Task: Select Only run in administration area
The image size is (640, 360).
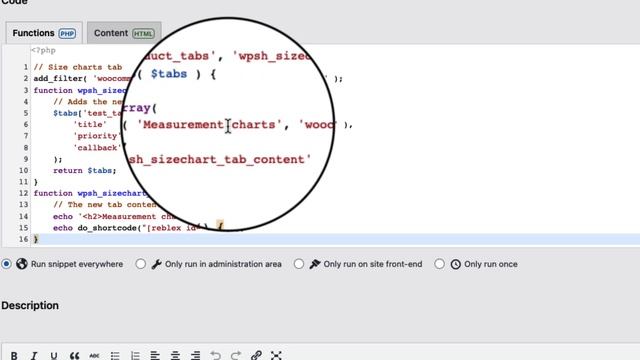Action: [x=140, y=264]
